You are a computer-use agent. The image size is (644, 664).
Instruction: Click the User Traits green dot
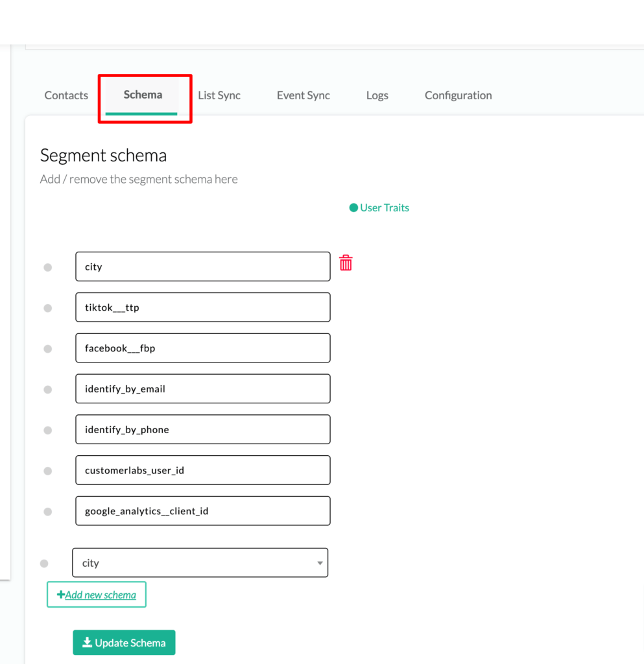click(353, 208)
